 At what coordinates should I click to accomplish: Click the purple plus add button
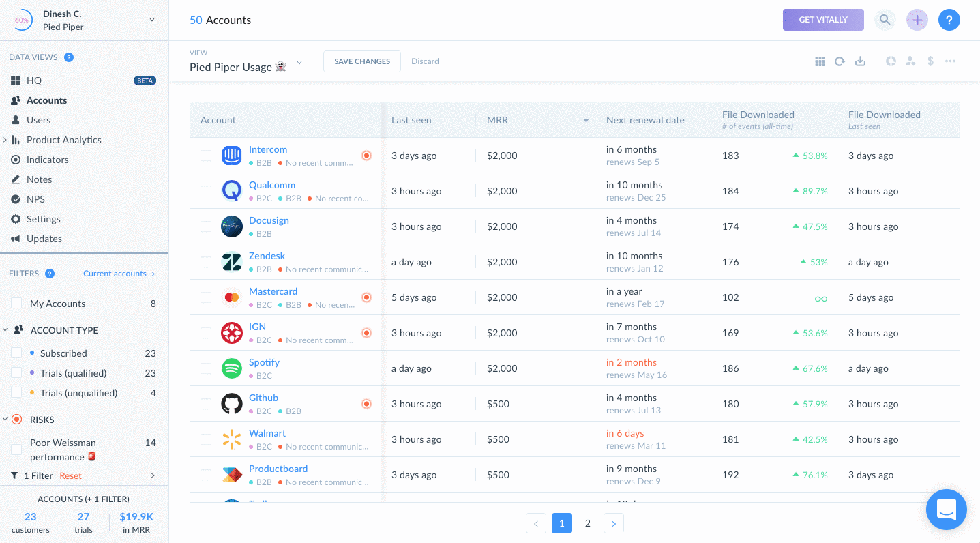point(917,20)
